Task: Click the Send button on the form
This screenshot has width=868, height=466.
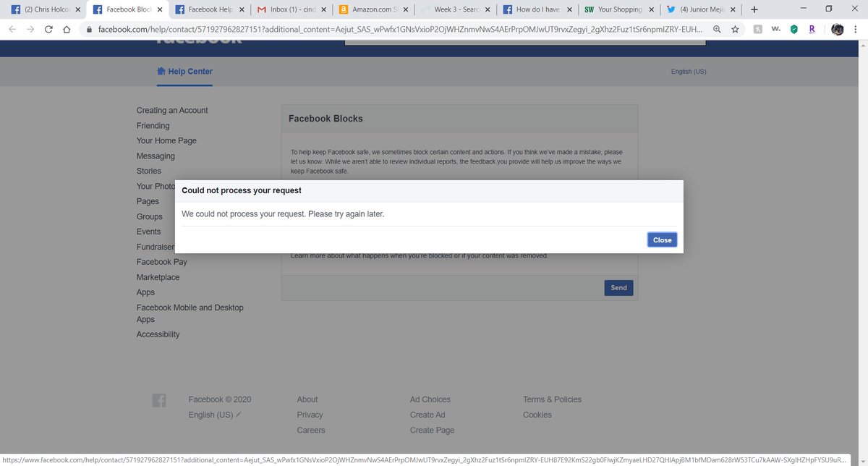Action: [x=618, y=288]
